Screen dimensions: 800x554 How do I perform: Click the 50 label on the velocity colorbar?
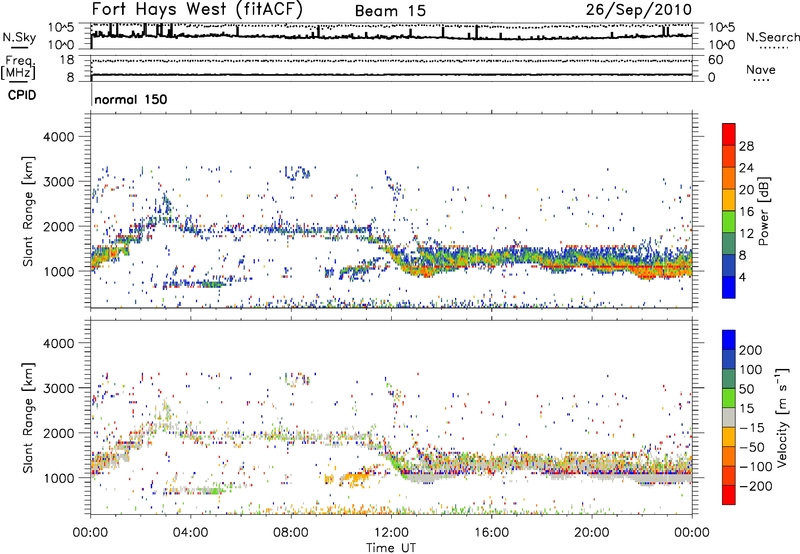coord(746,389)
